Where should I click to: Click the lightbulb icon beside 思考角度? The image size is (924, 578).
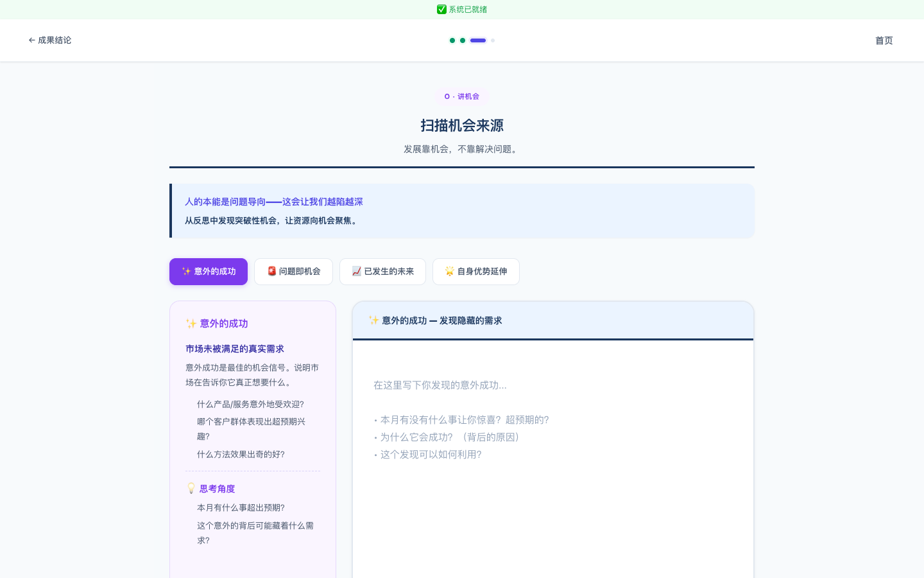[x=191, y=489]
